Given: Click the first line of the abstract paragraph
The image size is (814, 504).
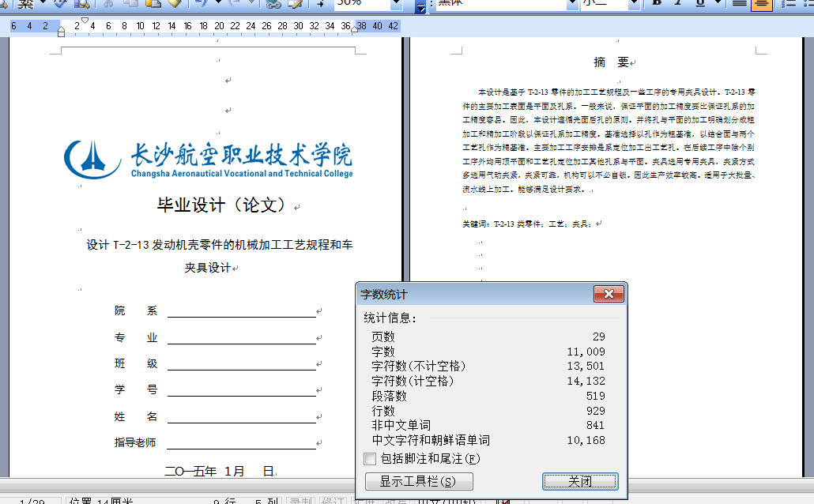Looking at the screenshot, I should [616, 92].
